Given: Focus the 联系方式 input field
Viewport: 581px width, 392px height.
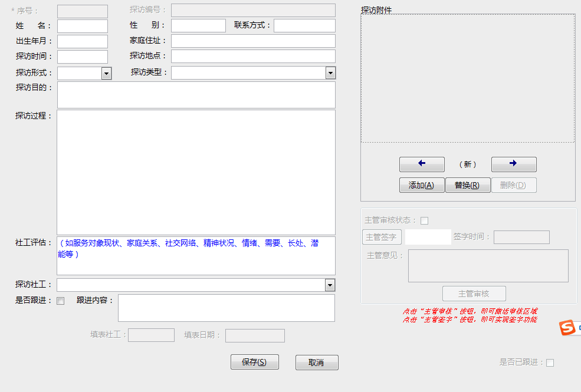Looking at the screenshot, I should (304, 25).
